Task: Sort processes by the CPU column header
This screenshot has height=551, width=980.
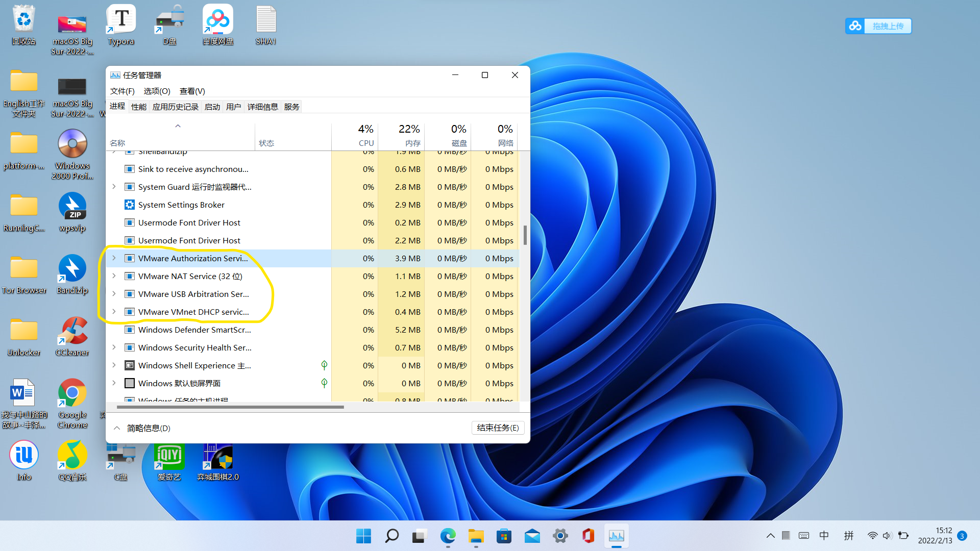Action: point(365,136)
